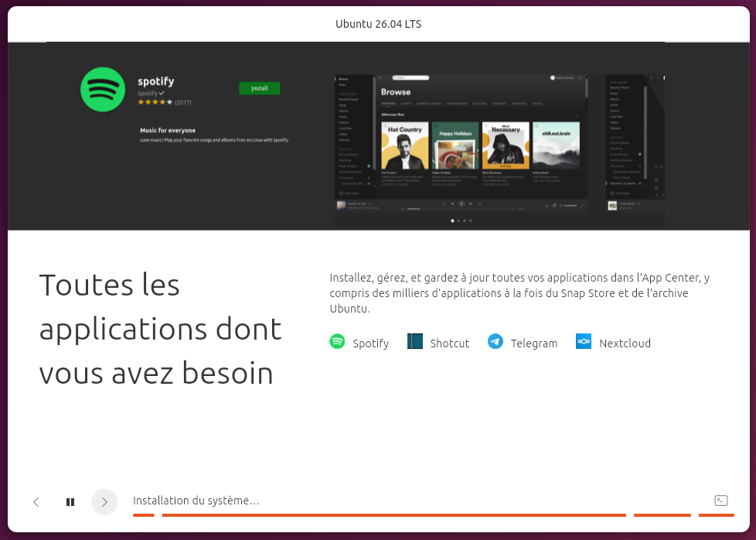Click the last progress bar segment
This screenshot has width=756, height=540.
tap(717, 515)
